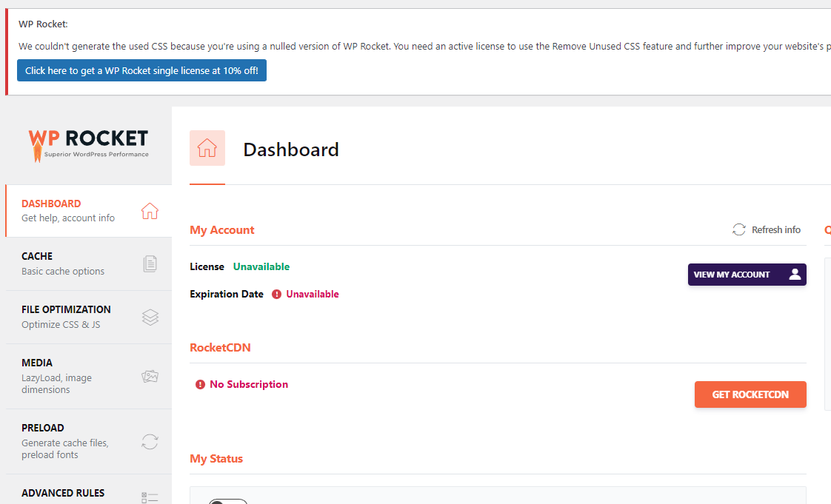Go to the File Optimization section
831x504 pixels.
[66, 317]
